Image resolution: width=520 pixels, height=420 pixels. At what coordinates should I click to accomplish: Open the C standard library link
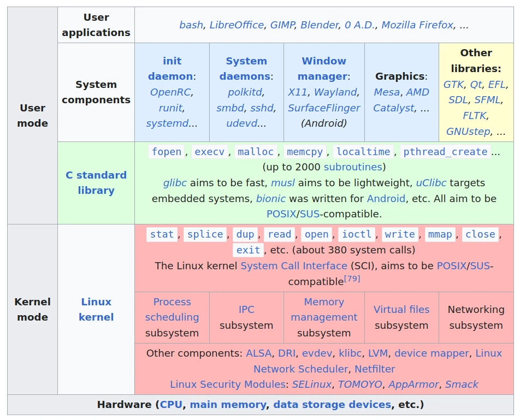(x=96, y=183)
